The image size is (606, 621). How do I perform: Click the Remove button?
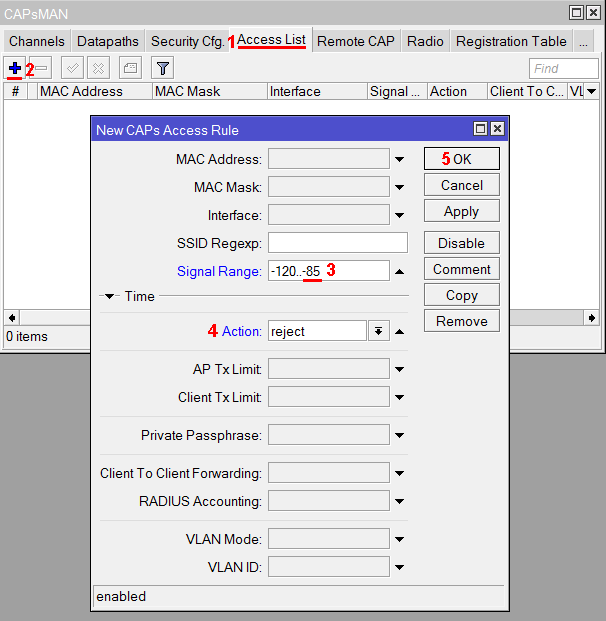tap(461, 321)
